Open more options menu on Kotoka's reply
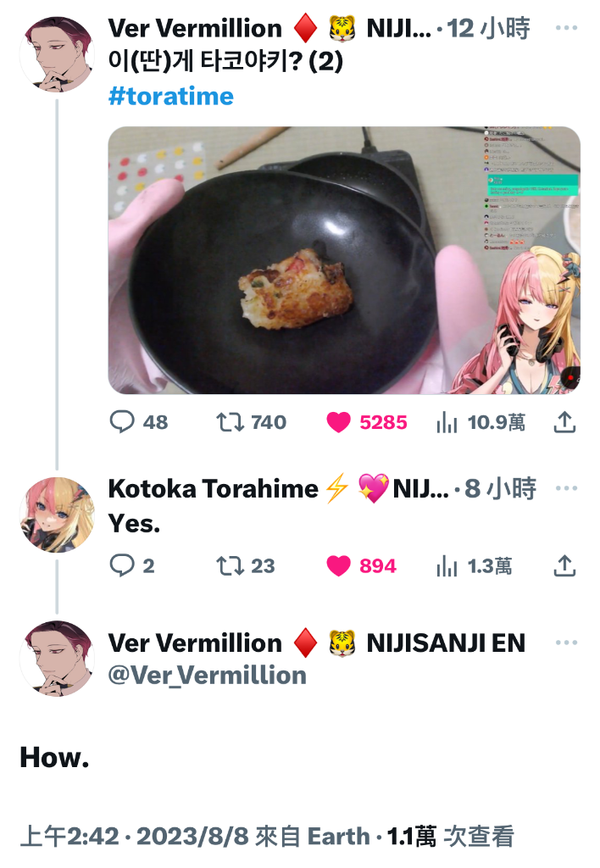 (x=566, y=488)
